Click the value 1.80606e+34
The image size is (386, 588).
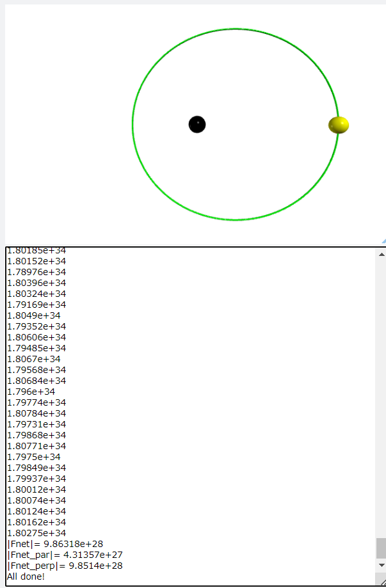(x=36, y=337)
